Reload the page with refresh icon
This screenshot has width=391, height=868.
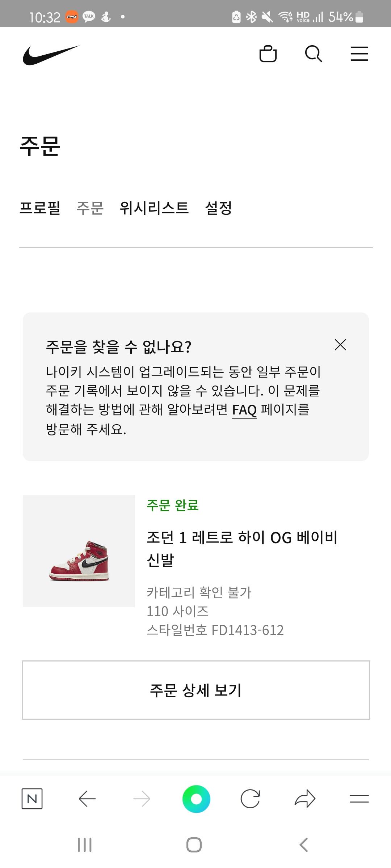pyautogui.click(x=250, y=799)
